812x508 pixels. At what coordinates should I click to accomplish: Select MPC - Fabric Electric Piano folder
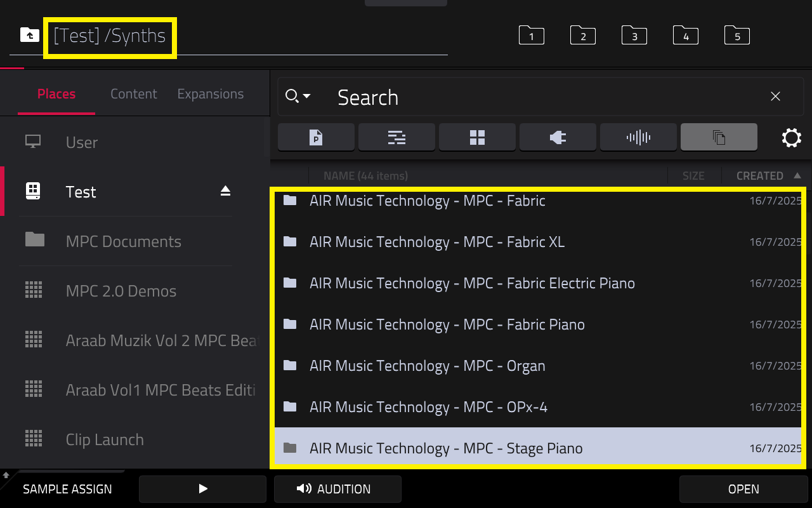point(539,283)
